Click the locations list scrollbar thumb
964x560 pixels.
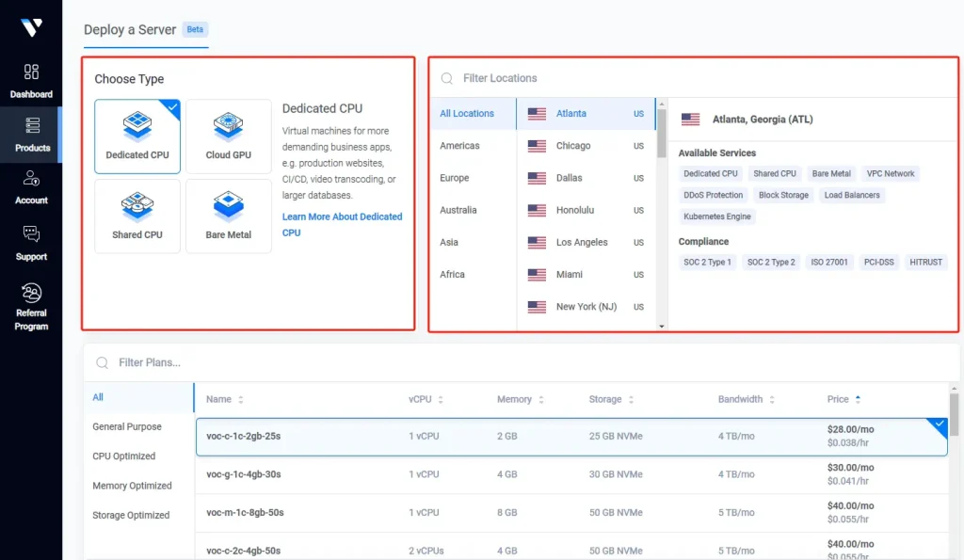[x=662, y=134]
